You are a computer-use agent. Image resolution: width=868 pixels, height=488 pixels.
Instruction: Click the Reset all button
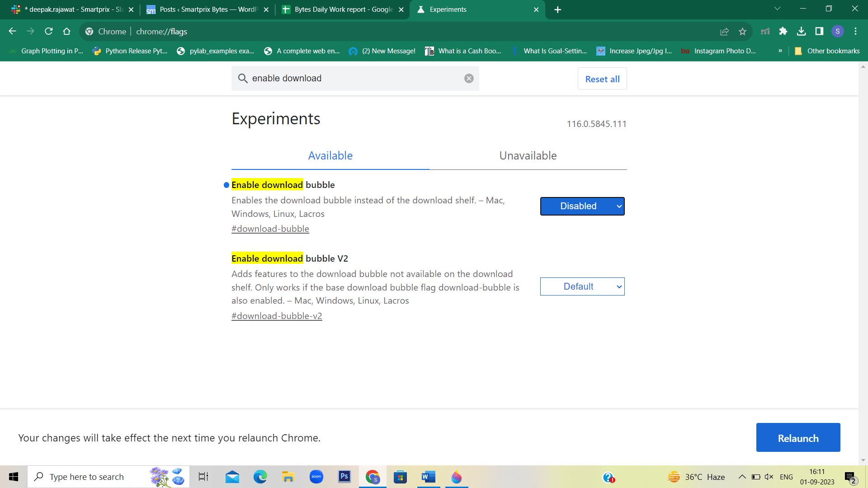click(602, 78)
